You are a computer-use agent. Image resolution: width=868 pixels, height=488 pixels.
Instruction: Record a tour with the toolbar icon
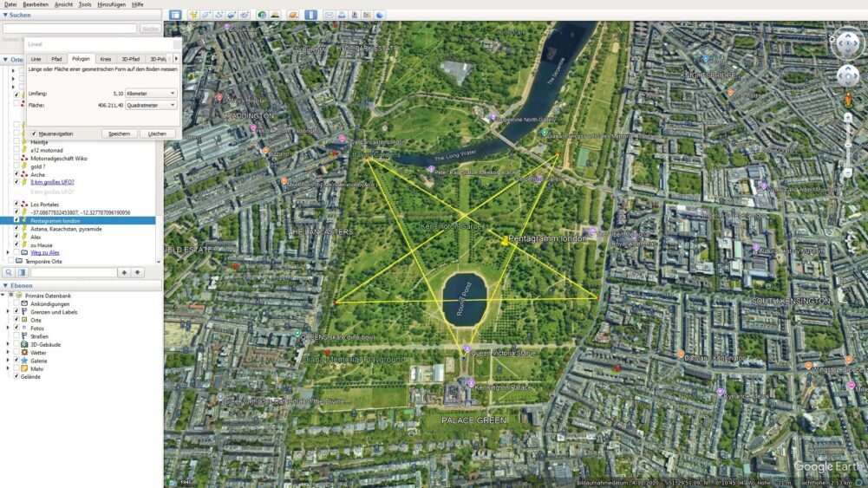tap(245, 15)
